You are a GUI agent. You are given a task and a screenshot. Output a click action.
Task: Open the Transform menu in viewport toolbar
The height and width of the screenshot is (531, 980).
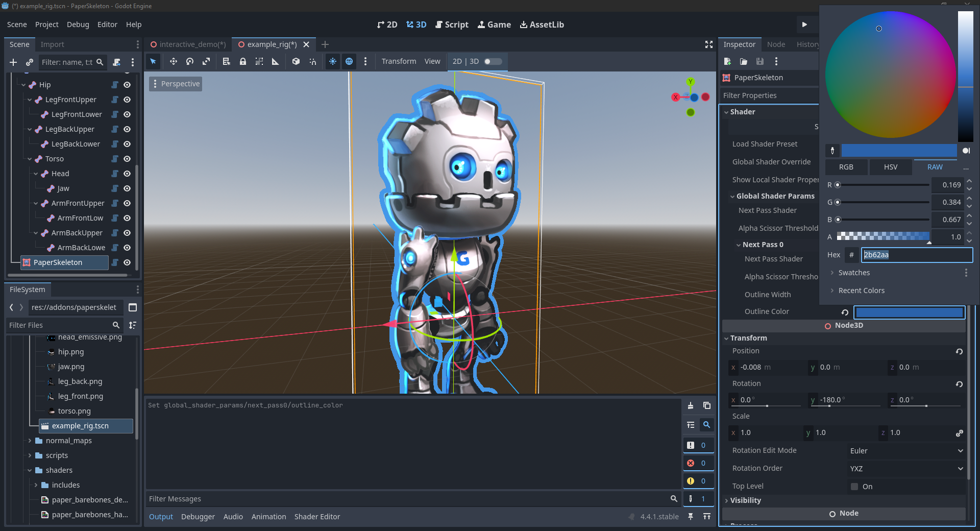point(399,61)
